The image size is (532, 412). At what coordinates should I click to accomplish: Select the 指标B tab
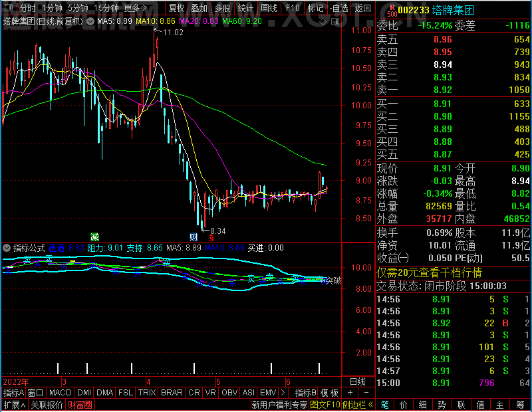tap(306, 393)
